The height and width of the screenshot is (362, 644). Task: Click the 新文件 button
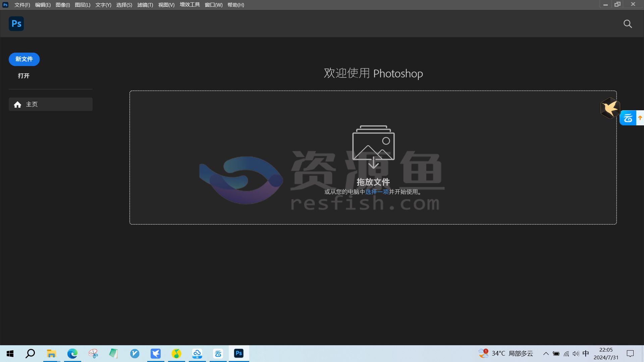(24, 59)
